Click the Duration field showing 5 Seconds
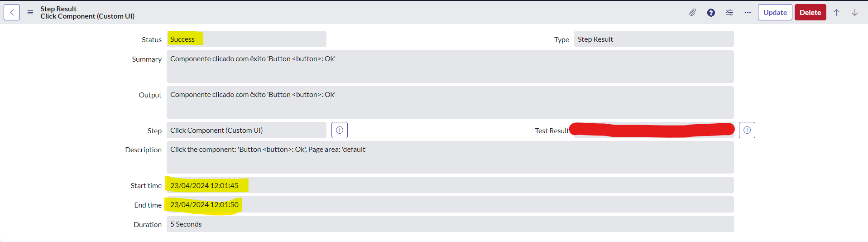This screenshot has height=242, width=868. coord(450,224)
